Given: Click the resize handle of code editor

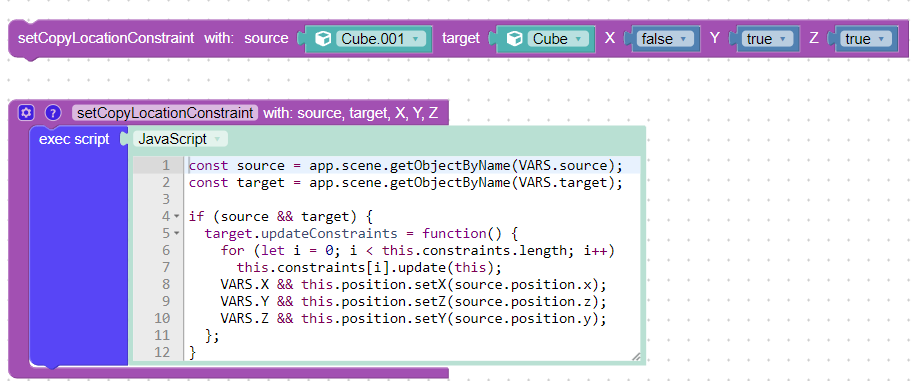Looking at the screenshot, I should pyautogui.click(x=635, y=355).
